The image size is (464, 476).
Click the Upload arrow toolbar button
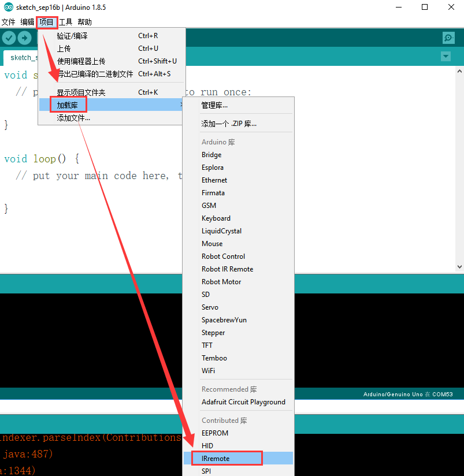click(x=25, y=38)
